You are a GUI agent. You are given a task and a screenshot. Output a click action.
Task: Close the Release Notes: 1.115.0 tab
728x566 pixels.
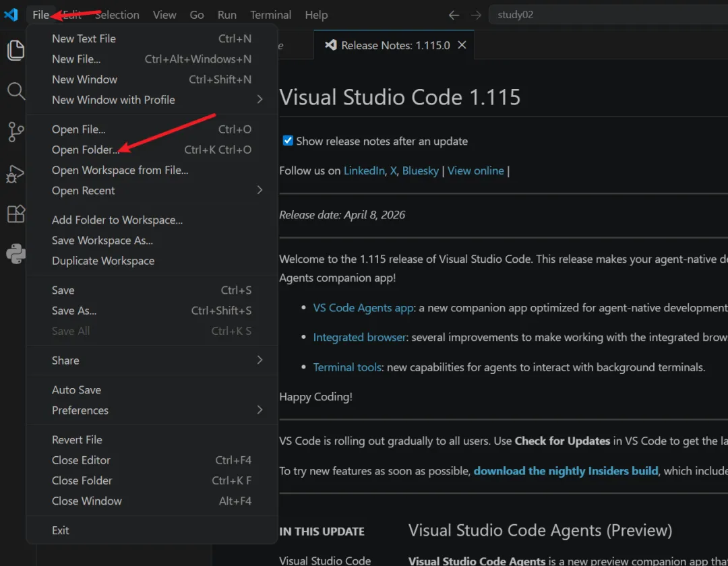(462, 45)
